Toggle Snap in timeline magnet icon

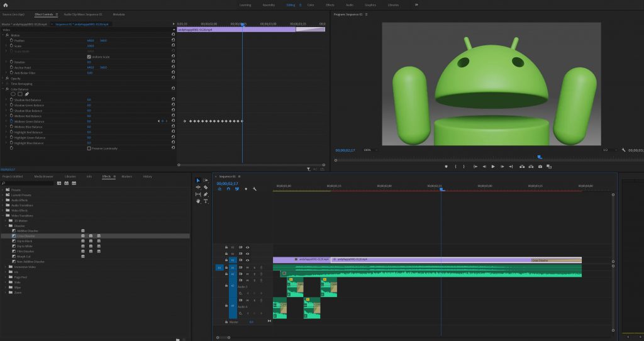coord(228,189)
